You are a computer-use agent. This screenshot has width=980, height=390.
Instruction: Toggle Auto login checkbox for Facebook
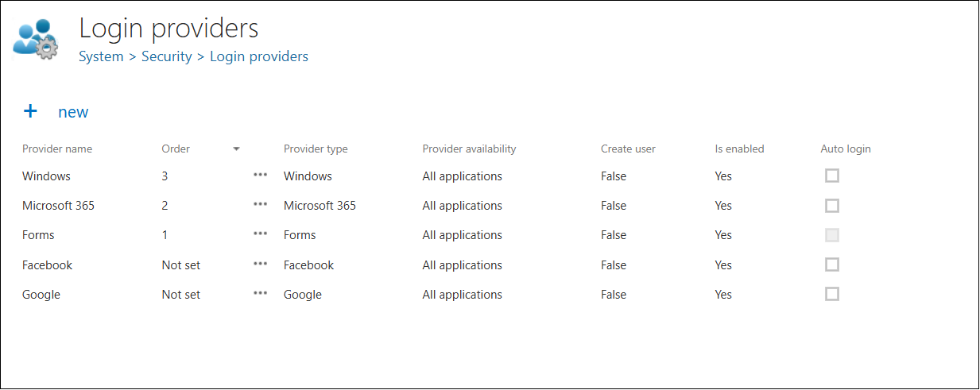pos(832,265)
